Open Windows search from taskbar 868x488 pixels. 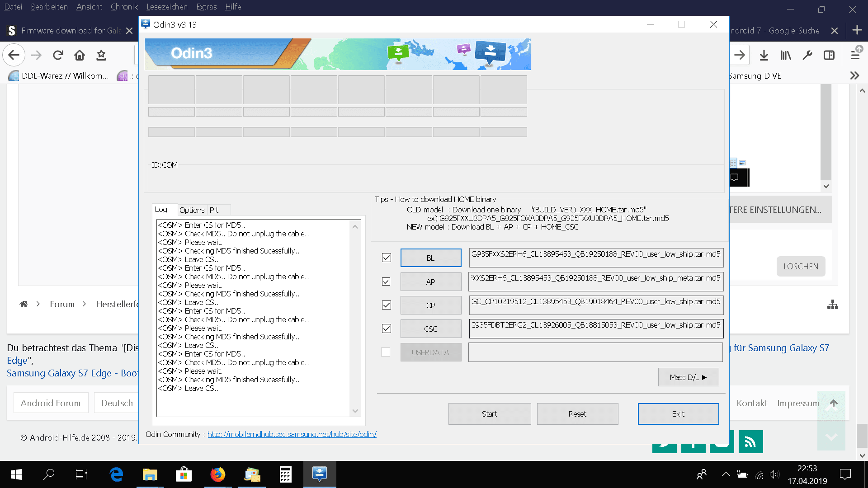point(48,474)
